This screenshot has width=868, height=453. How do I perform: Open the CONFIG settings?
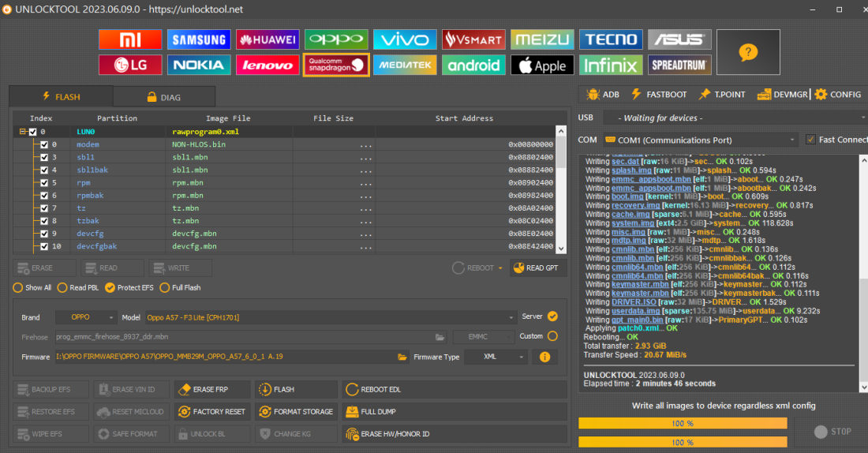coord(838,94)
